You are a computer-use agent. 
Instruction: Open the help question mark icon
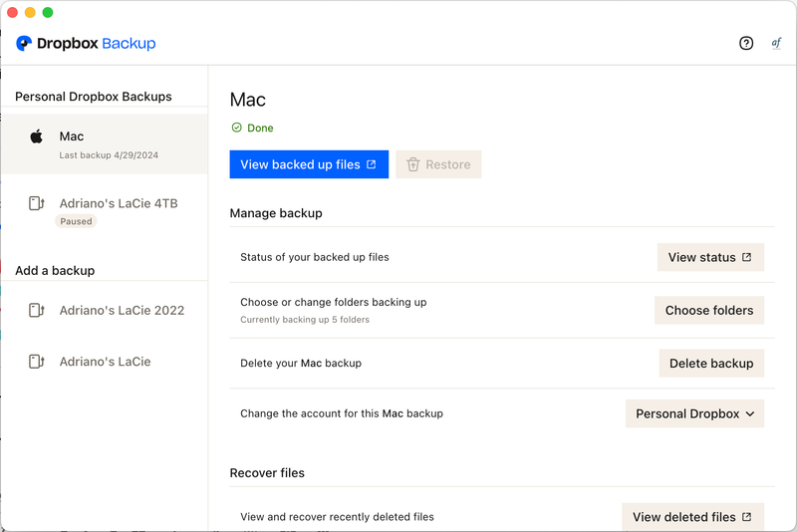(746, 43)
